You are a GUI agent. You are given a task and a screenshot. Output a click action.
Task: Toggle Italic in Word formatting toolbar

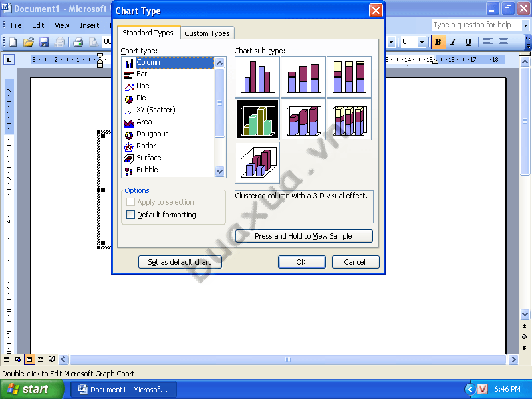pos(454,42)
